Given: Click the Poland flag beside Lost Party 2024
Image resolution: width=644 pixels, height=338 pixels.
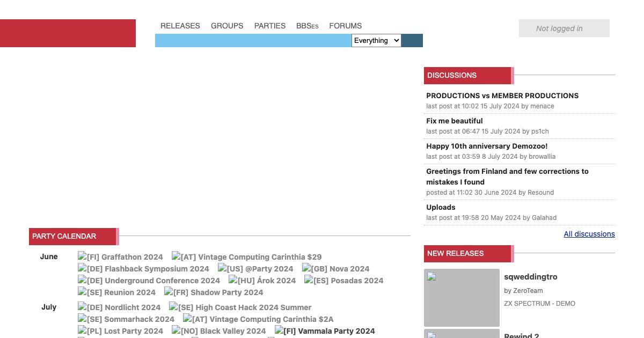Looking at the screenshot, I should [83, 331].
